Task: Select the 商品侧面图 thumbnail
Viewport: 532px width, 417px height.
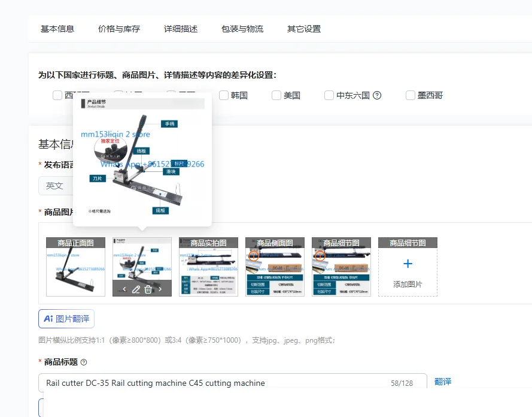Action: pyautogui.click(x=275, y=267)
